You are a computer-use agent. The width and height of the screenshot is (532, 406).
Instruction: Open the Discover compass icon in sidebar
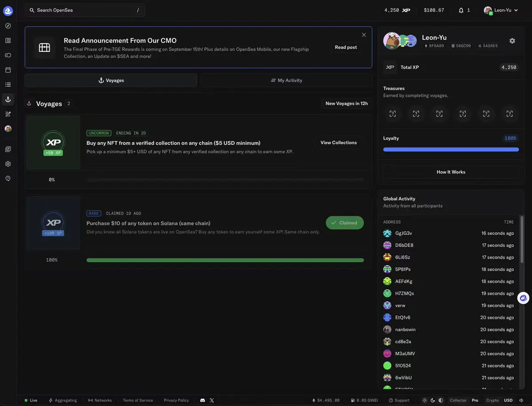click(x=8, y=26)
